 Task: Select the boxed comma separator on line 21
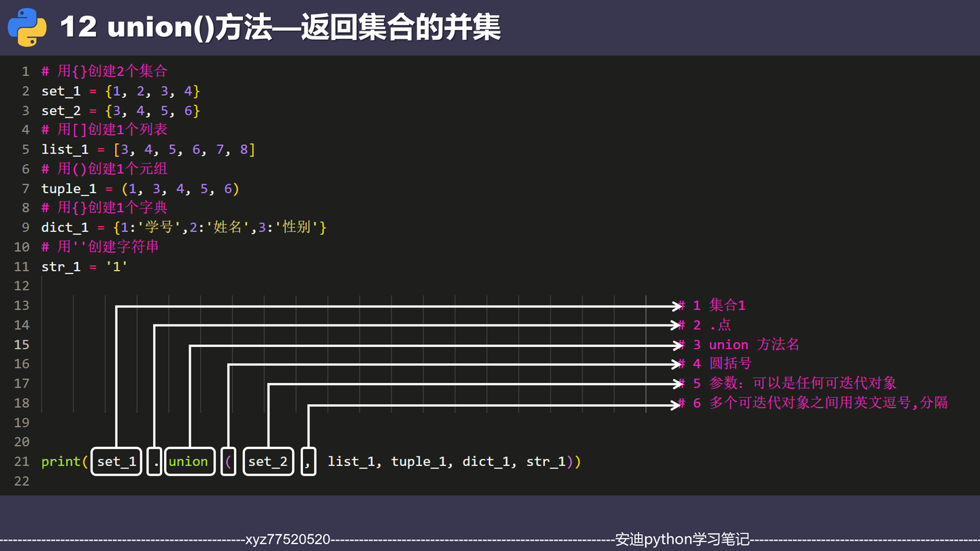click(x=308, y=461)
